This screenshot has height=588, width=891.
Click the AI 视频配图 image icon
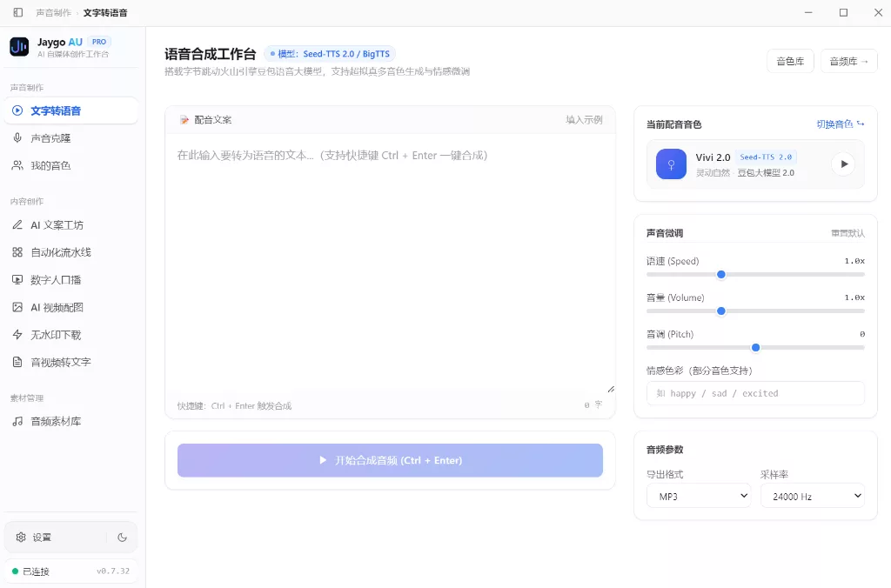pyautogui.click(x=17, y=307)
